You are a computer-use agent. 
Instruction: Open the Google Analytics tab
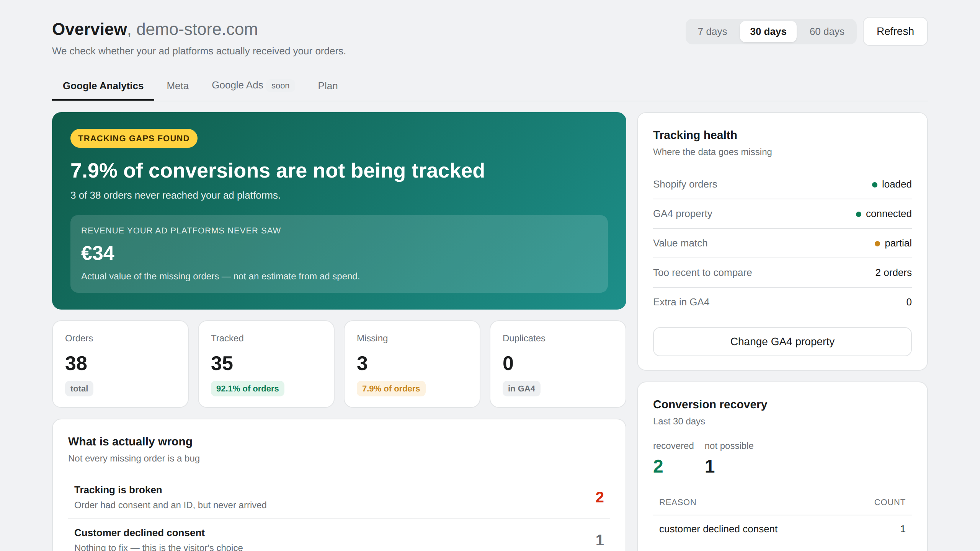103,86
